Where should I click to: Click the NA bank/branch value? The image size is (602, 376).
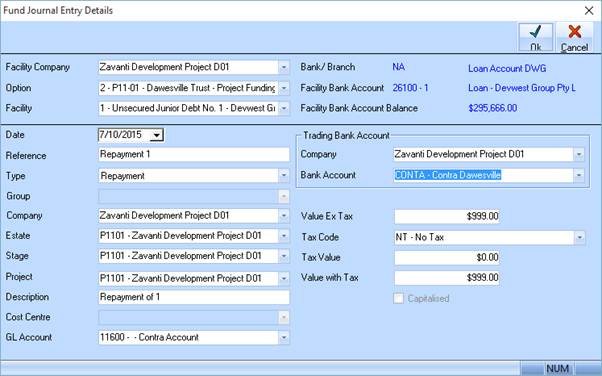[399, 67]
